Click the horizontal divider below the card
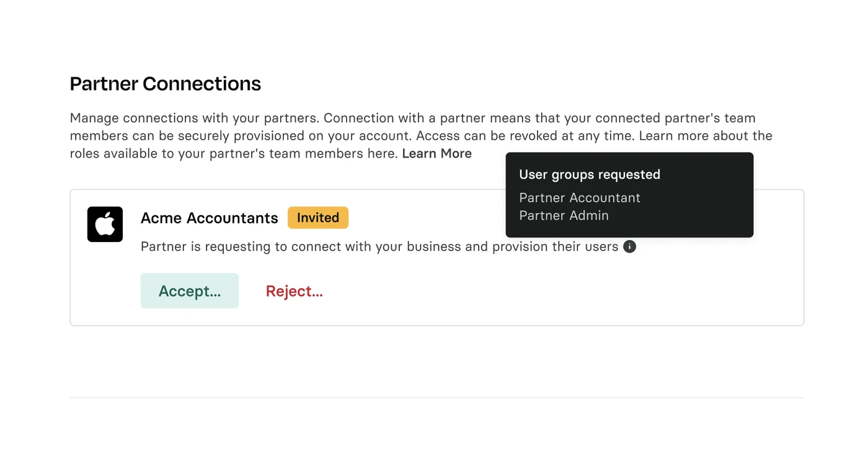Image resolution: width=868 pixels, height=451 pixels. (x=437, y=398)
